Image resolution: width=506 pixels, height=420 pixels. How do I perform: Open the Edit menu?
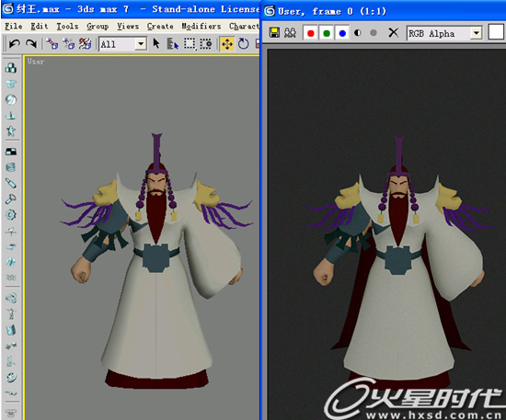[x=40, y=26]
